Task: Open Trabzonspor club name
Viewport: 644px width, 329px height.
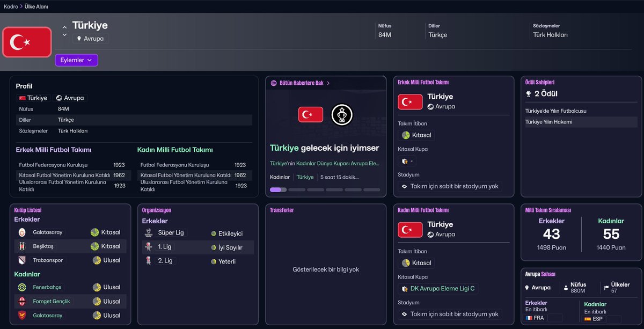Action: tap(48, 260)
